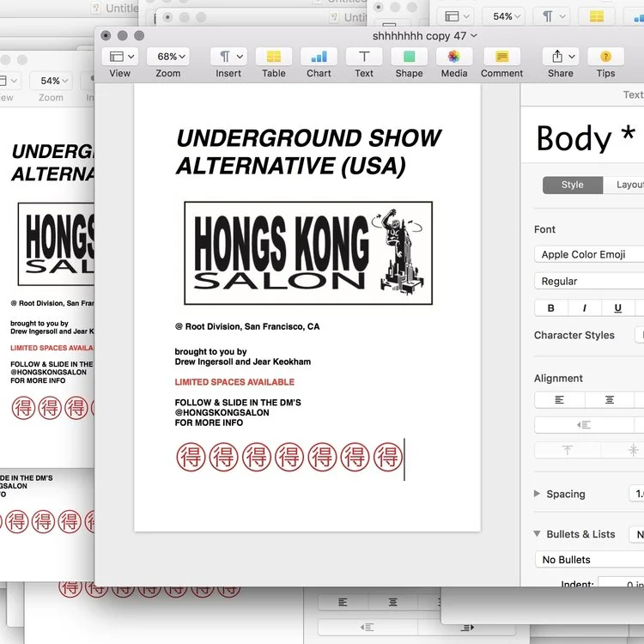This screenshot has width=644, height=644.
Task: Click the UNDERGROUND SHOW ALTERNATIVE (USA) heading
Action: pos(308,152)
